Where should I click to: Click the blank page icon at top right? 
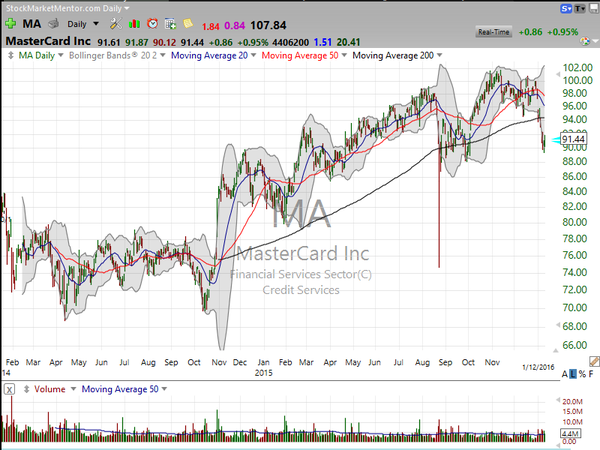594,8
